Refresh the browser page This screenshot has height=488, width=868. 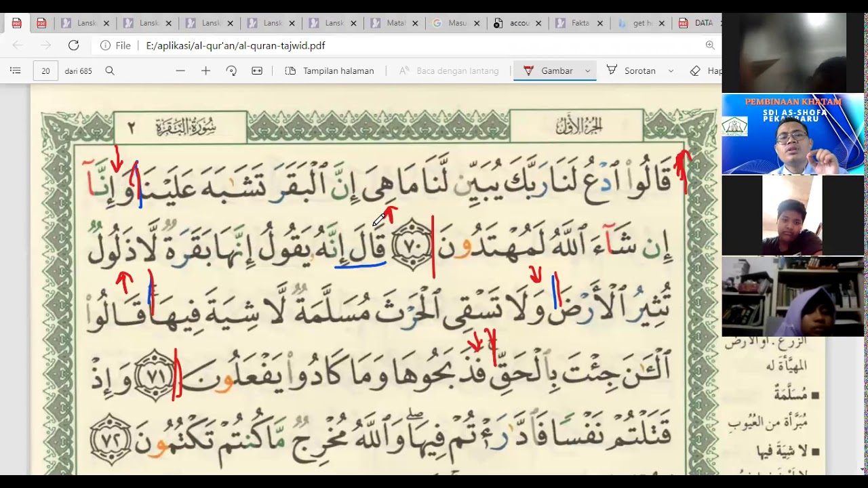73,45
